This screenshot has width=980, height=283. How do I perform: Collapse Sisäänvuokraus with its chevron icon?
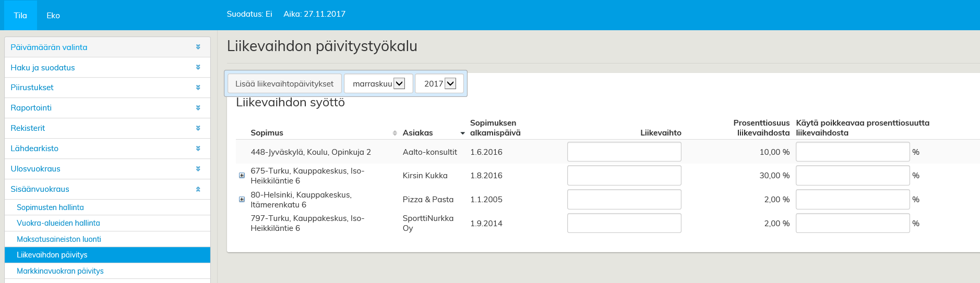198,189
